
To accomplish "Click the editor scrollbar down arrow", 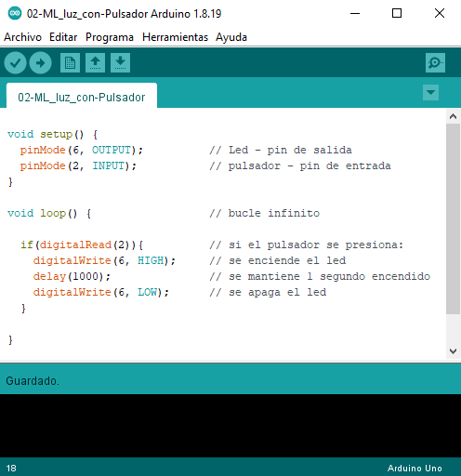I will coord(453,351).
